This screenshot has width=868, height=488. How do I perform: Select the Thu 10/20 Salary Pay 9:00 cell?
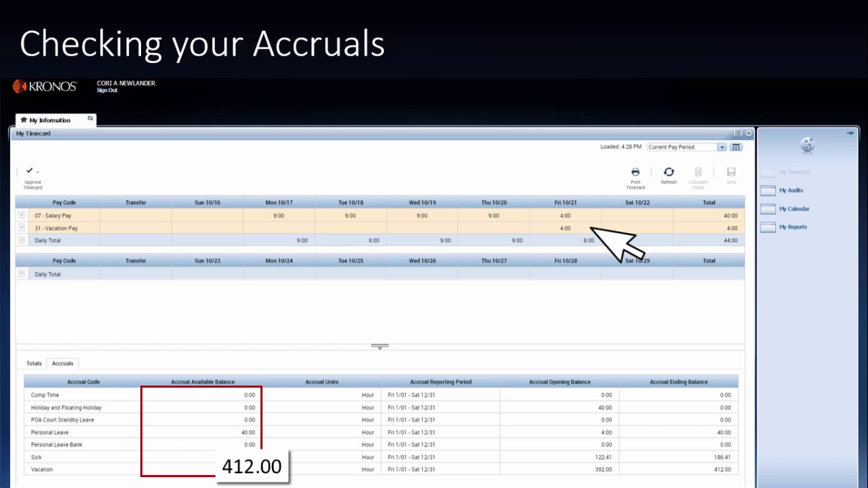(493, 216)
